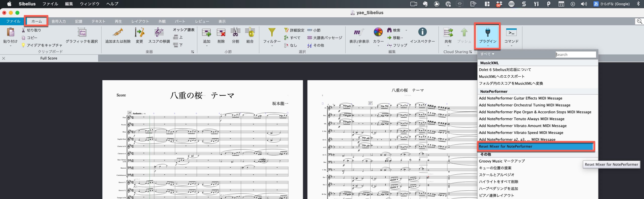Click System Passage (大譜表パッセージ) icon
This screenshot has height=199, width=644.
[310, 38]
